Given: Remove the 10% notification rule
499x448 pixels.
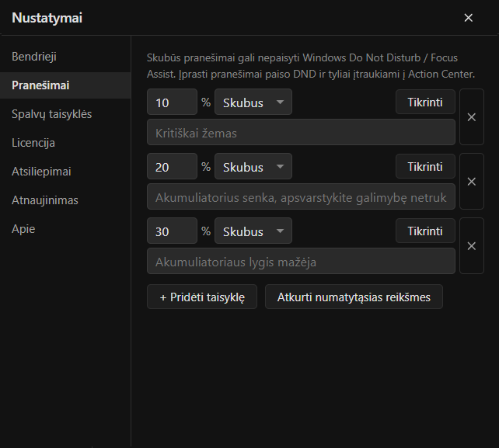Looking at the screenshot, I should tap(472, 117).
